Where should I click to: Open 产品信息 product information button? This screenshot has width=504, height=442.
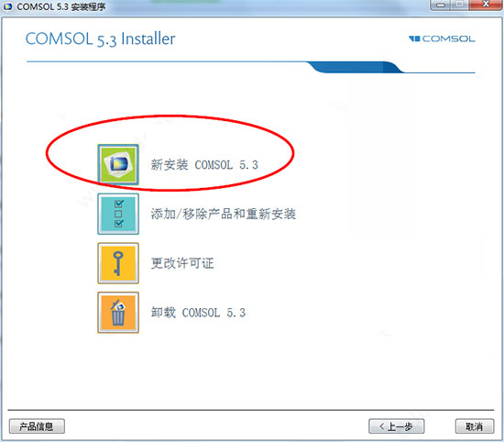(37, 426)
